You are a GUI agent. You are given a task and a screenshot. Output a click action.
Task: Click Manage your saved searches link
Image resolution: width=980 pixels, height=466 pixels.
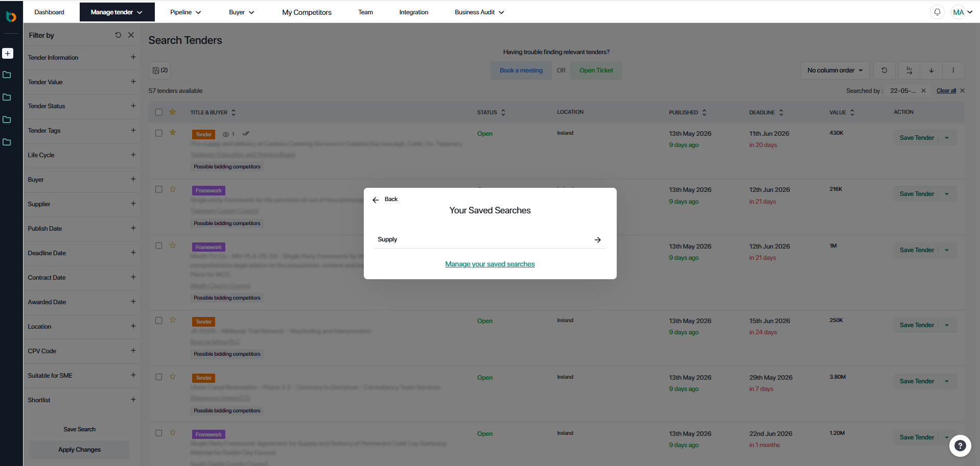click(x=490, y=264)
